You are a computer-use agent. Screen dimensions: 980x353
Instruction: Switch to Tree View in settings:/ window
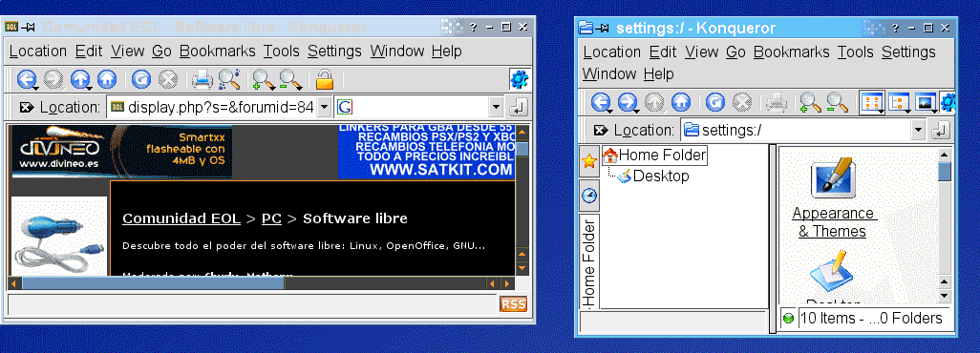tap(898, 101)
